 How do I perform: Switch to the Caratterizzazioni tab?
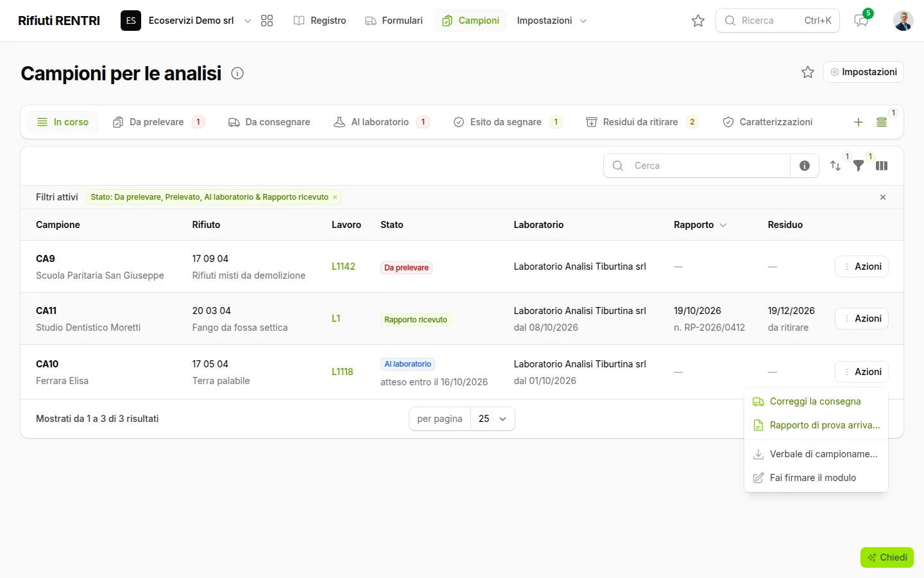coord(767,122)
